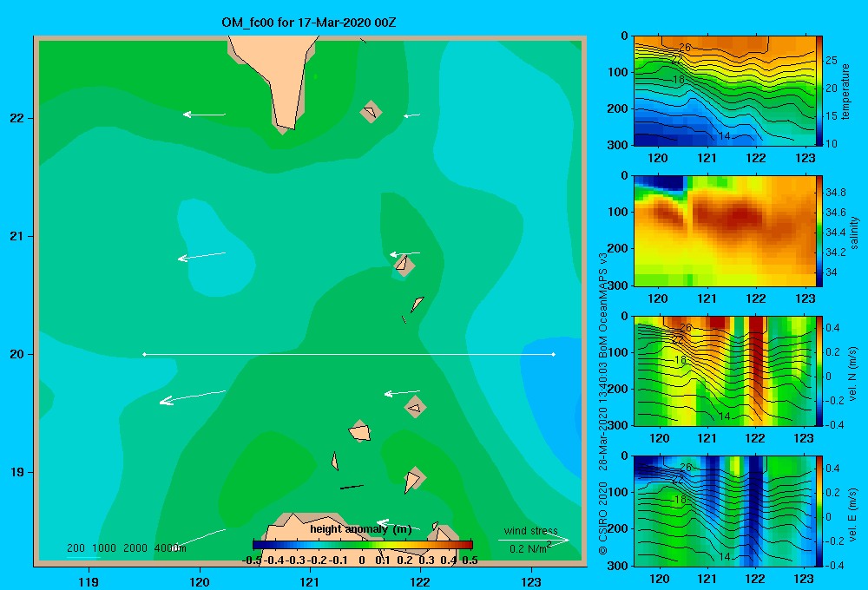The height and width of the screenshot is (590, 868).
Task: Click the salinity color scale bar
Action: [x=819, y=231]
